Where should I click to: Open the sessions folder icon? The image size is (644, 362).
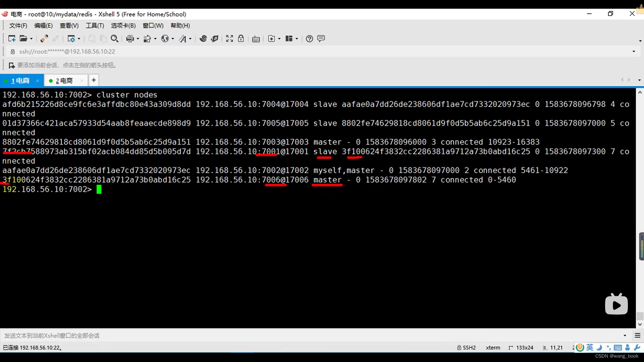pyautogui.click(x=23, y=39)
